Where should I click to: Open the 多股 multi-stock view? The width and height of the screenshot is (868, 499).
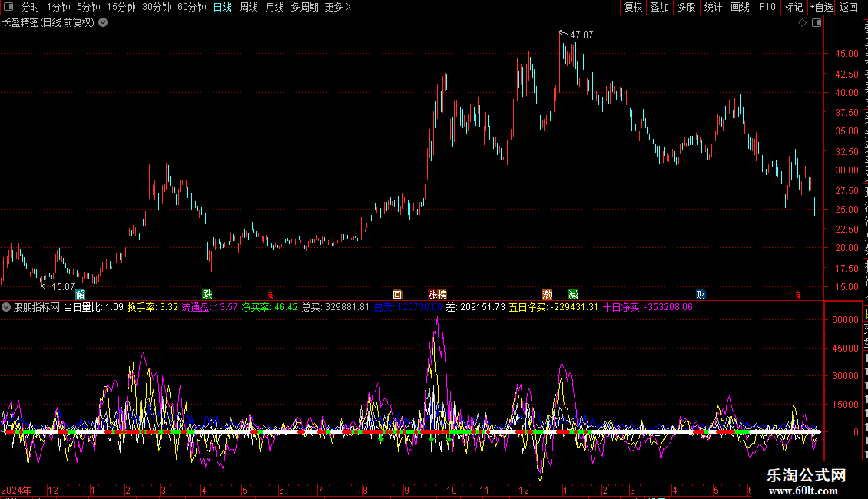(x=687, y=7)
